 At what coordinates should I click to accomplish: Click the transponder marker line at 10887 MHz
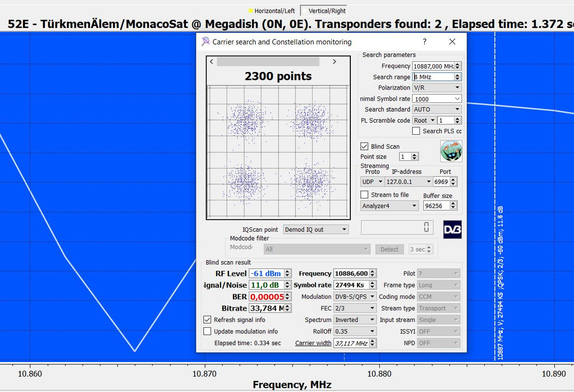[x=495, y=196]
